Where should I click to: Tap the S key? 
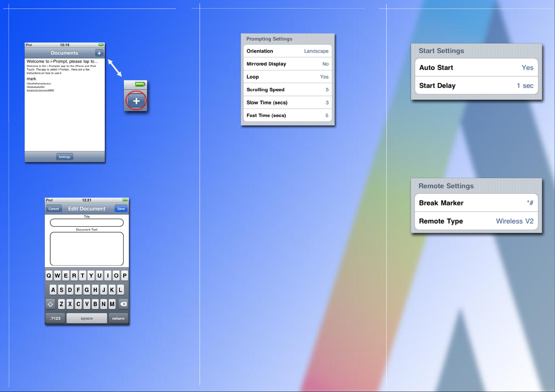(x=62, y=290)
